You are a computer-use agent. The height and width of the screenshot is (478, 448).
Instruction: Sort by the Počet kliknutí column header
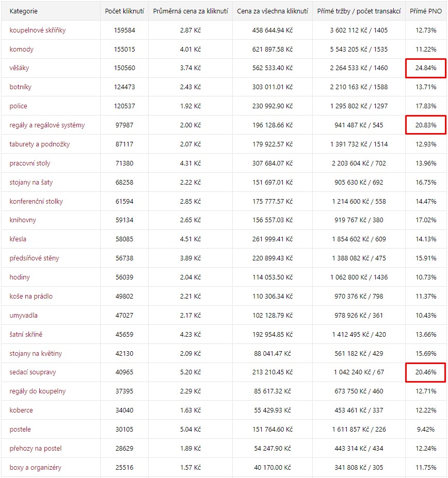(x=124, y=11)
